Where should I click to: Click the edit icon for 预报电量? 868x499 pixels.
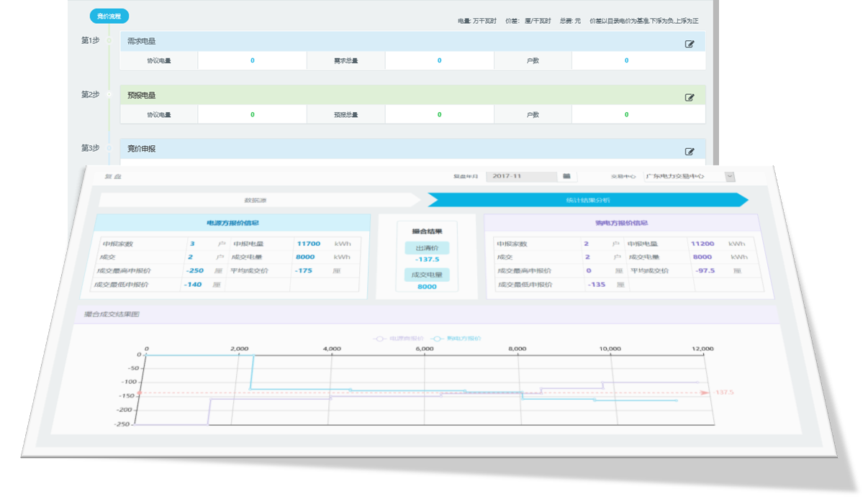[x=690, y=98]
